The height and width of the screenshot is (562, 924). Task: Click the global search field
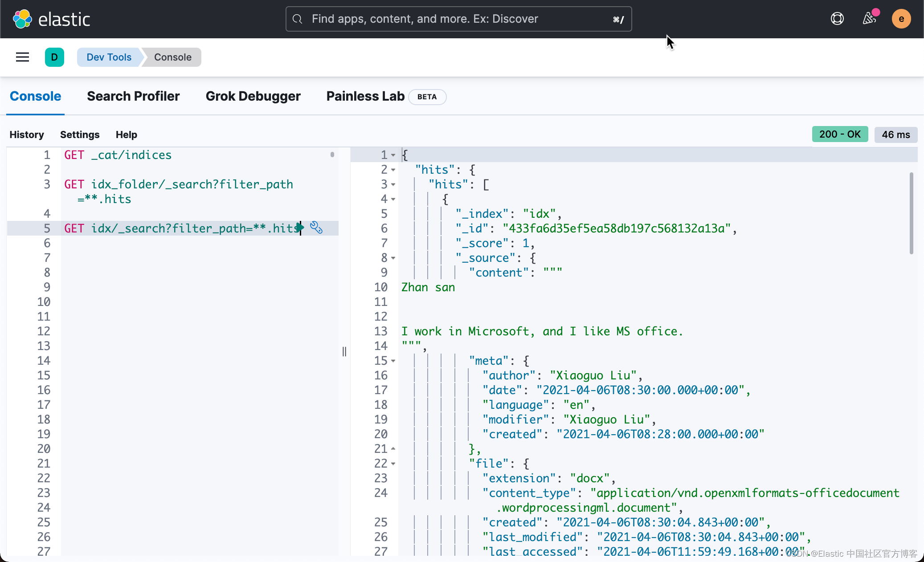coord(458,19)
